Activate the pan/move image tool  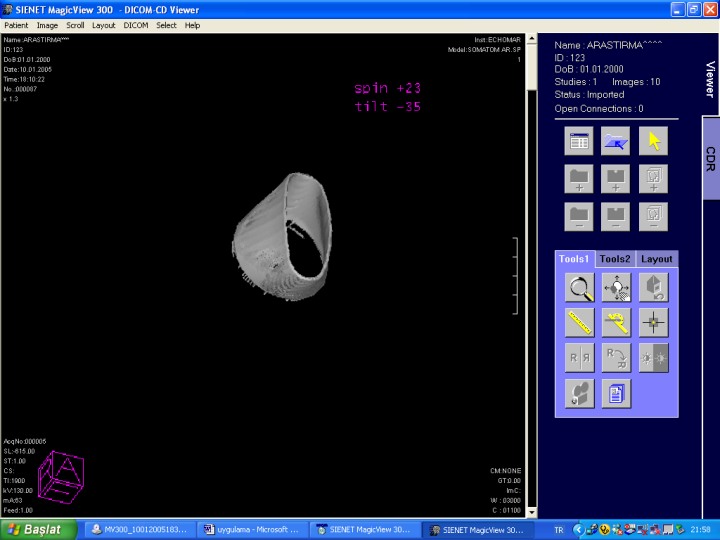tap(616, 288)
